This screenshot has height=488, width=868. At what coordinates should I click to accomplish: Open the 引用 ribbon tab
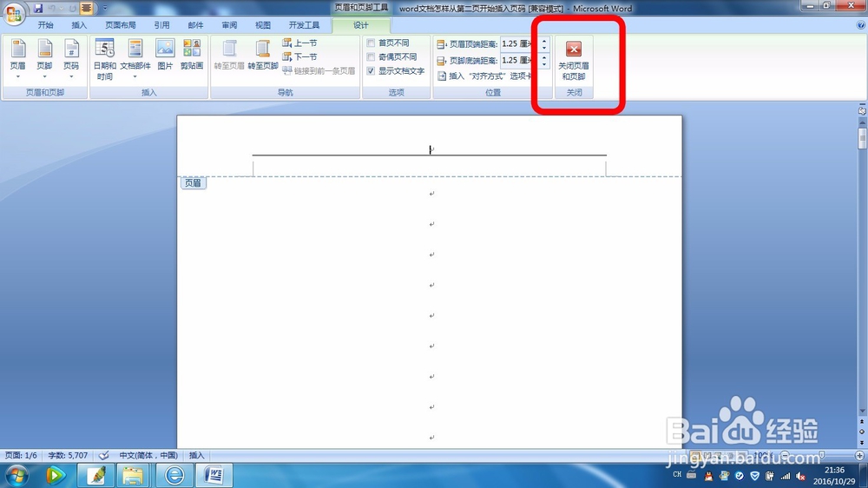161,25
